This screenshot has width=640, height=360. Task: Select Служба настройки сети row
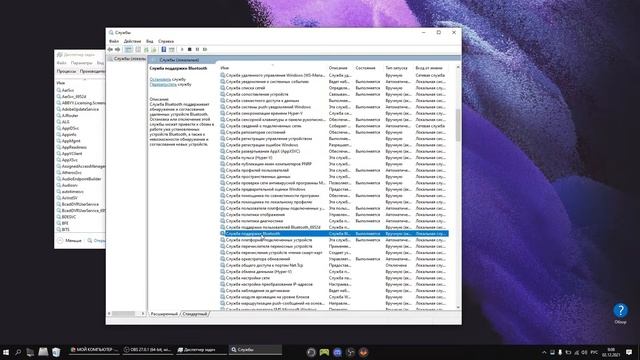pyautogui.click(x=334, y=278)
